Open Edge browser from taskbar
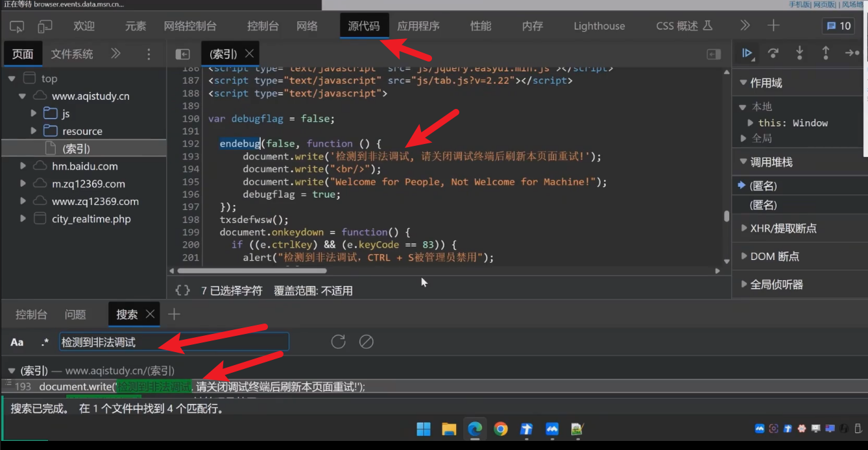Viewport: 868px width, 450px height. coord(475,429)
